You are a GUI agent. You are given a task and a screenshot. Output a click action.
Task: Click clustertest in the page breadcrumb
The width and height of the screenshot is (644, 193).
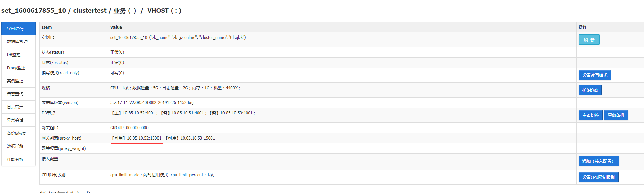coord(90,11)
